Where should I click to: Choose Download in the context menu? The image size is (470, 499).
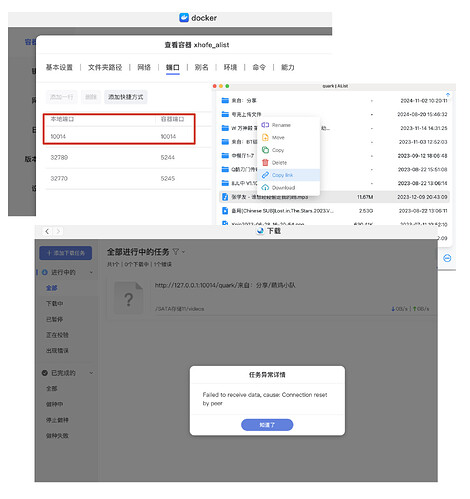(x=289, y=188)
